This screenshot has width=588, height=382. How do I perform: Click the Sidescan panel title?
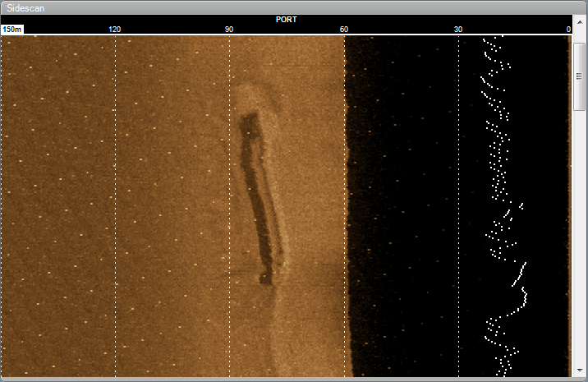(x=25, y=8)
